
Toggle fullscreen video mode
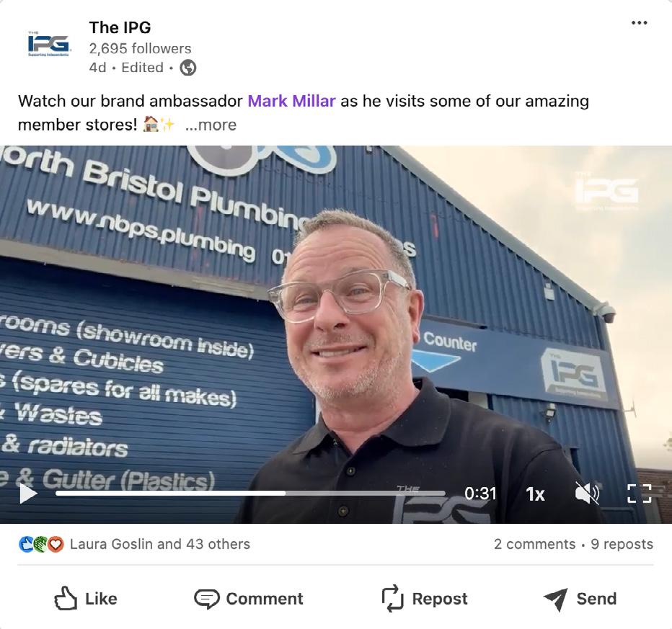coord(639,494)
